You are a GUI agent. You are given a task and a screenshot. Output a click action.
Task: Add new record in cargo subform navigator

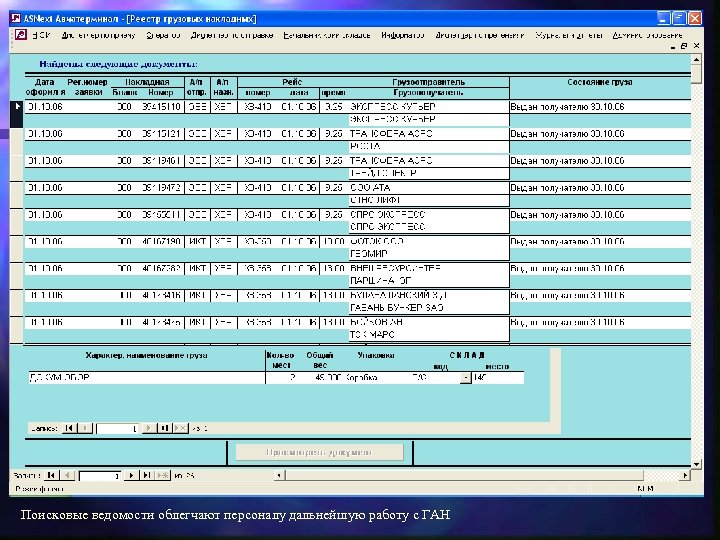(180, 428)
